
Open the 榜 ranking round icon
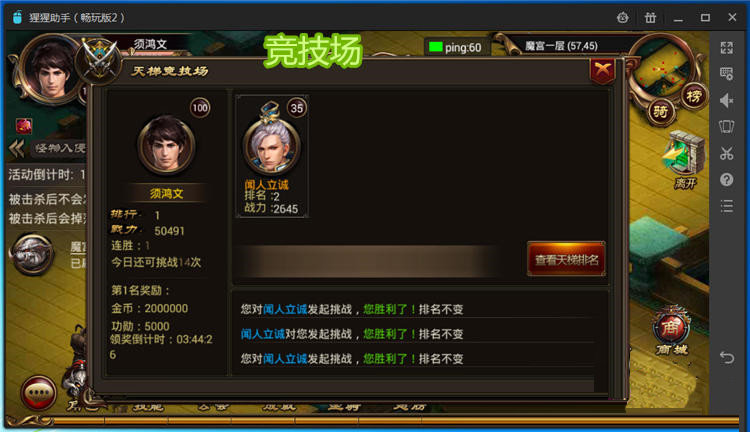click(x=694, y=97)
